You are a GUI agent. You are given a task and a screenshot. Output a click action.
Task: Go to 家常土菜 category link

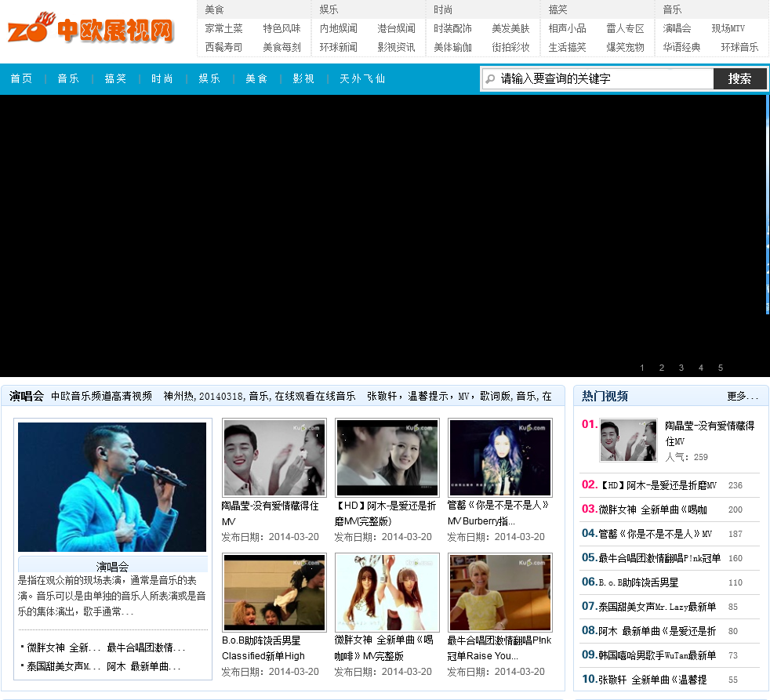(224, 28)
